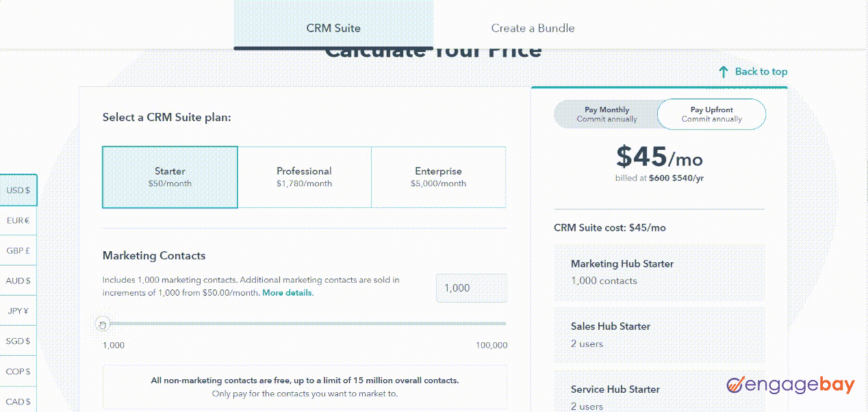Switch currency to AUD
Image resolution: width=868 pixels, height=412 pixels.
(18, 281)
